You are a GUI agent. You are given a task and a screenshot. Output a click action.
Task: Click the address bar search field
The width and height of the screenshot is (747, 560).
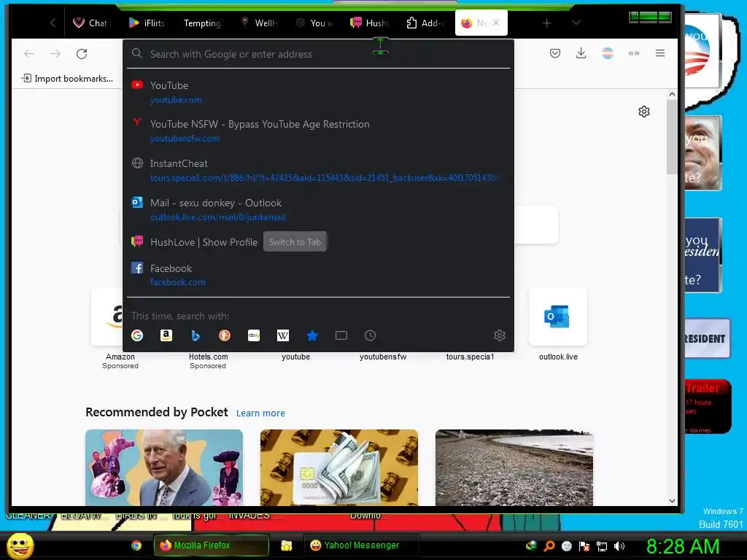click(318, 54)
